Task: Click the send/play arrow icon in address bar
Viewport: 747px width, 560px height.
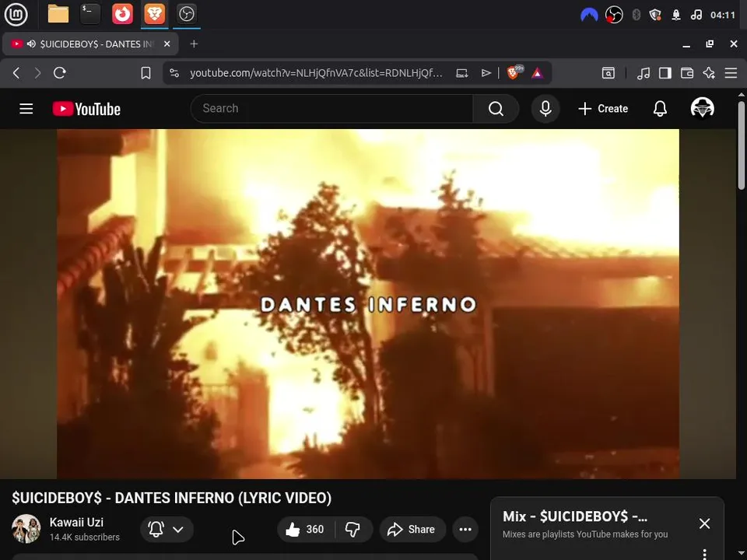Action: [486, 73]
